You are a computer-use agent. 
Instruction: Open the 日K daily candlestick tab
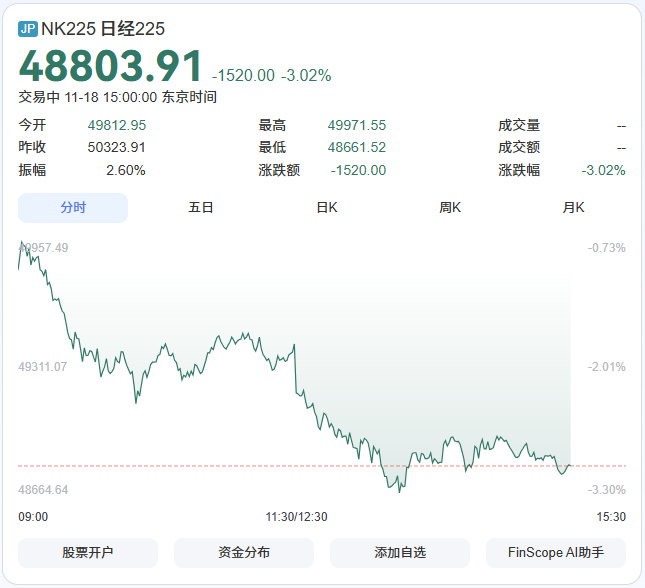click(x=326, y=208)
